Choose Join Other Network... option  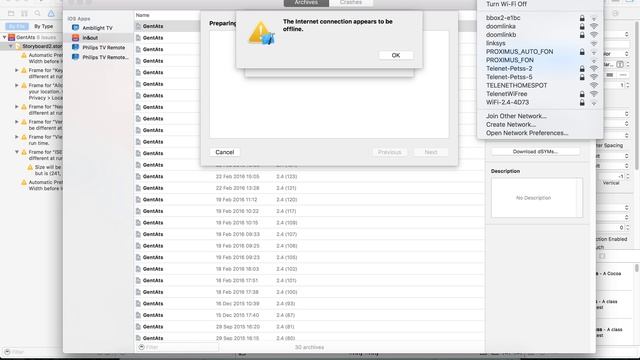pyautogui.click(x=516, y=116)
